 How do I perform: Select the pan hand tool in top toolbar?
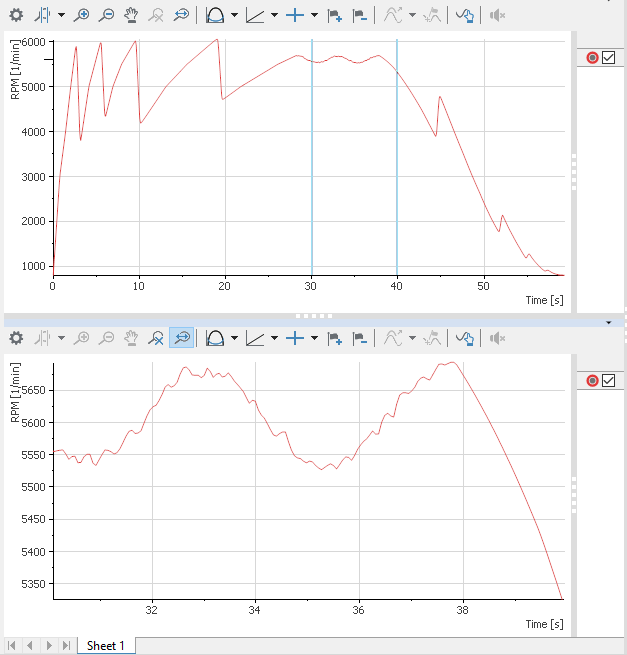[131, 16]
